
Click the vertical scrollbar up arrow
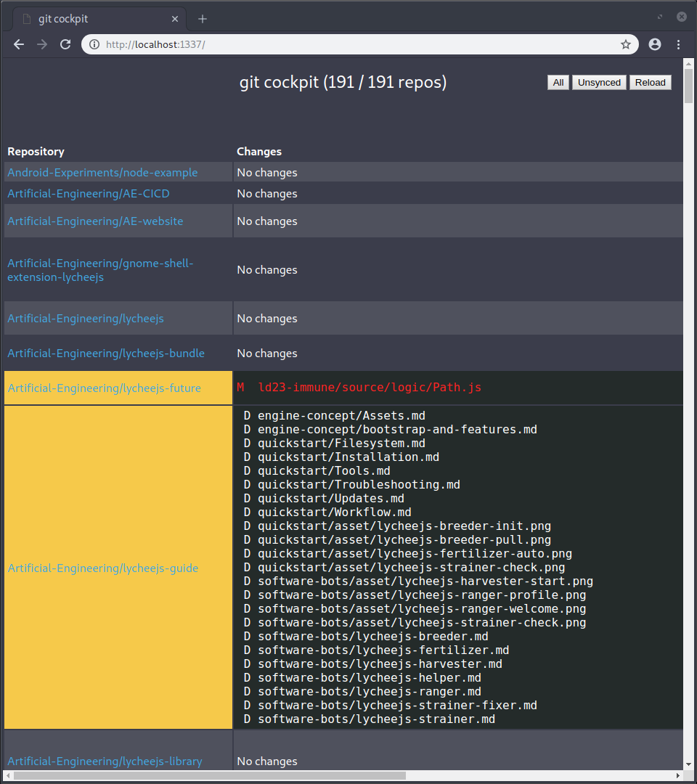pos(688,63)
